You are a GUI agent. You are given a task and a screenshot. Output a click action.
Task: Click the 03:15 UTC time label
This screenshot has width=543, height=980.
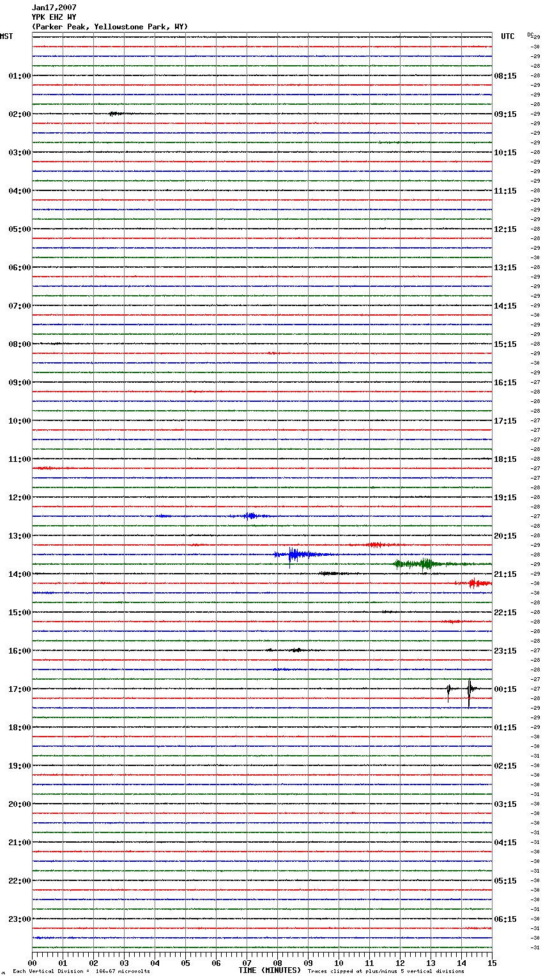point(505,804)
